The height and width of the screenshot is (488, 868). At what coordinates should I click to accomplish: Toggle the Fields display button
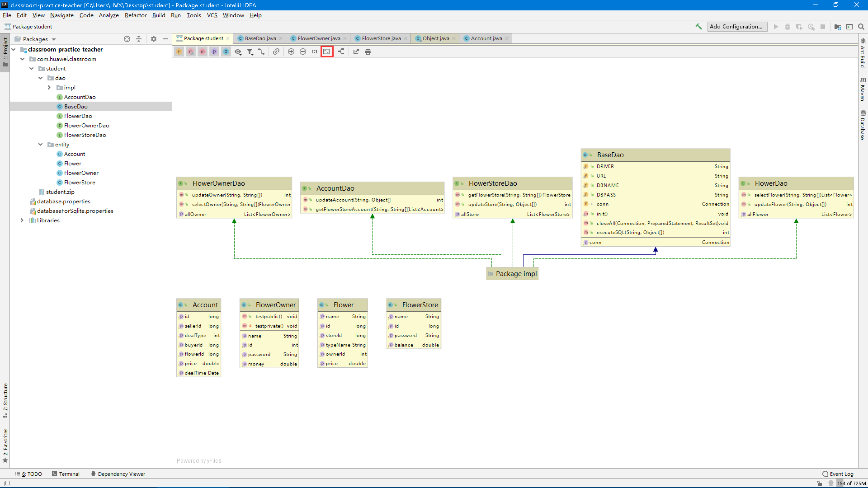pyautogui.click(x=179, y=52)
